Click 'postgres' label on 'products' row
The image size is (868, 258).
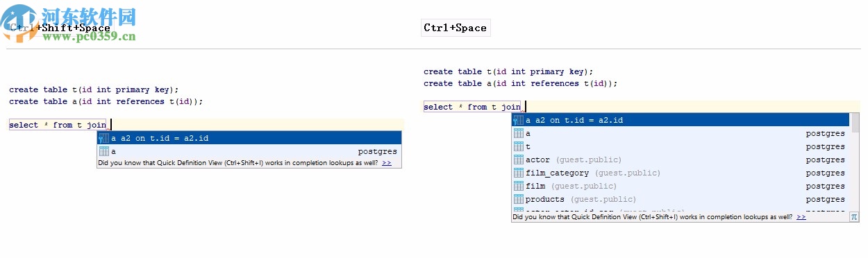(826, 199)
